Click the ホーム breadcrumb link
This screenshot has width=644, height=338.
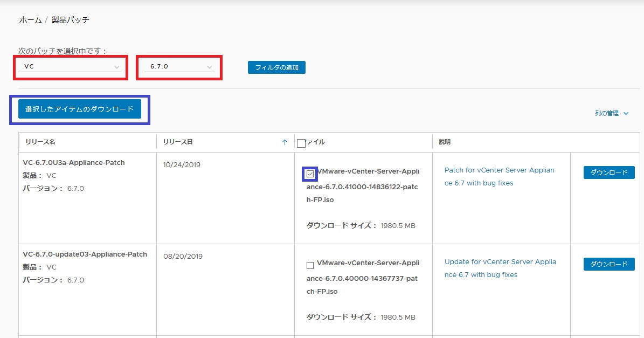pos(30,20)
